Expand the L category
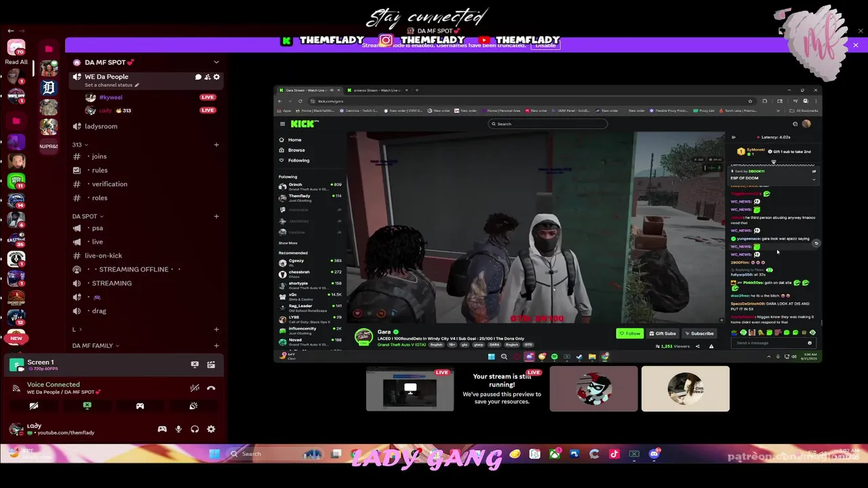The image size is (868, 488). click(77, 329)
